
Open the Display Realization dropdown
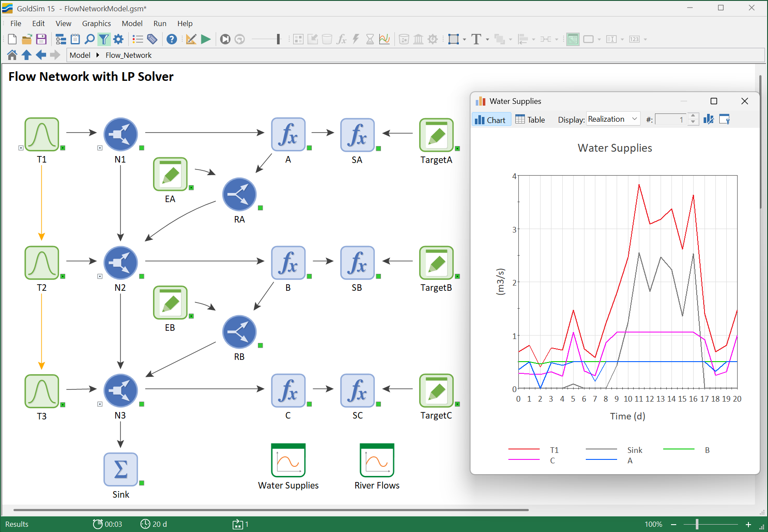613,119
